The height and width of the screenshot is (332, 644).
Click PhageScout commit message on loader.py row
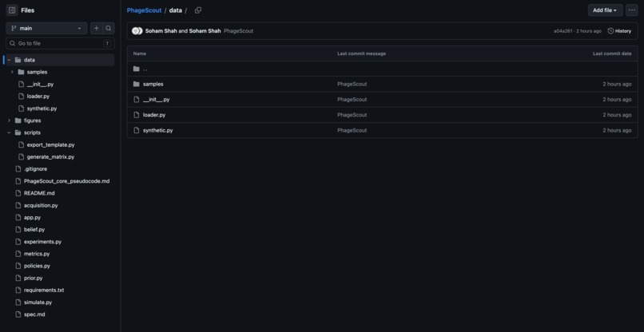tap(352, 115)
